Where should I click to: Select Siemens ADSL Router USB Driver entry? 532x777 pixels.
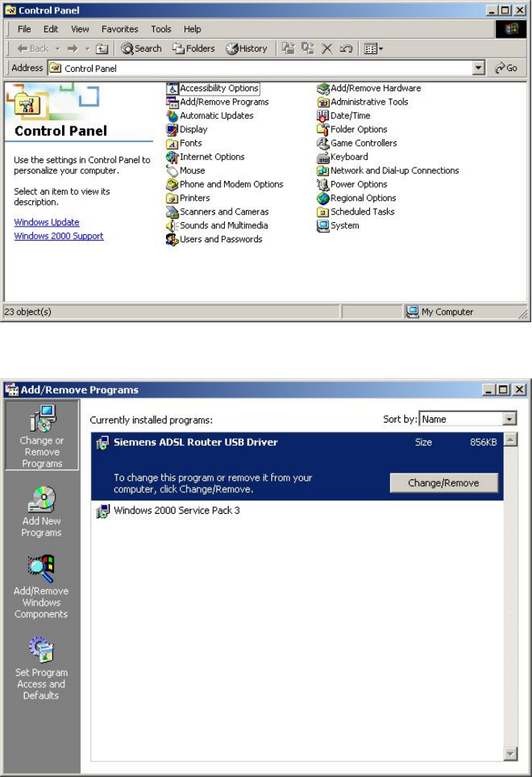coord(297,467)
